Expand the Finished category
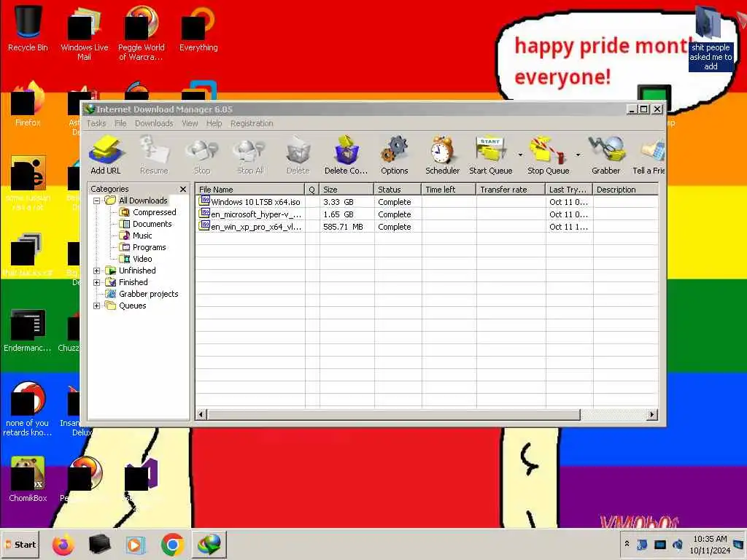The image size is (747, 560). pos(97,282)
